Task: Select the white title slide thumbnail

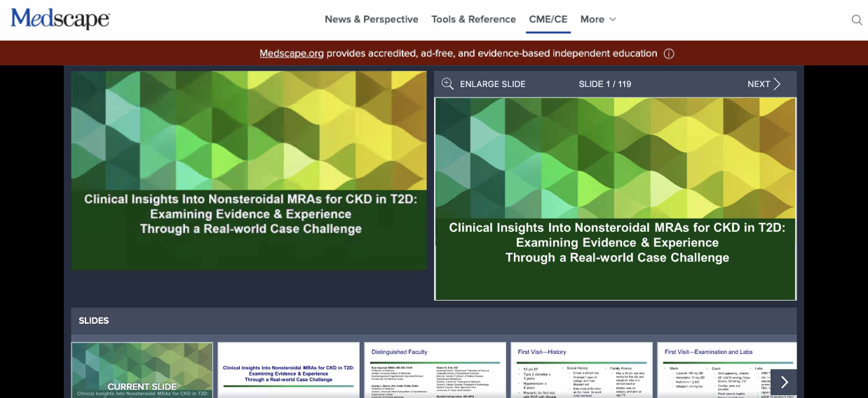Action: tap(289, 370)
